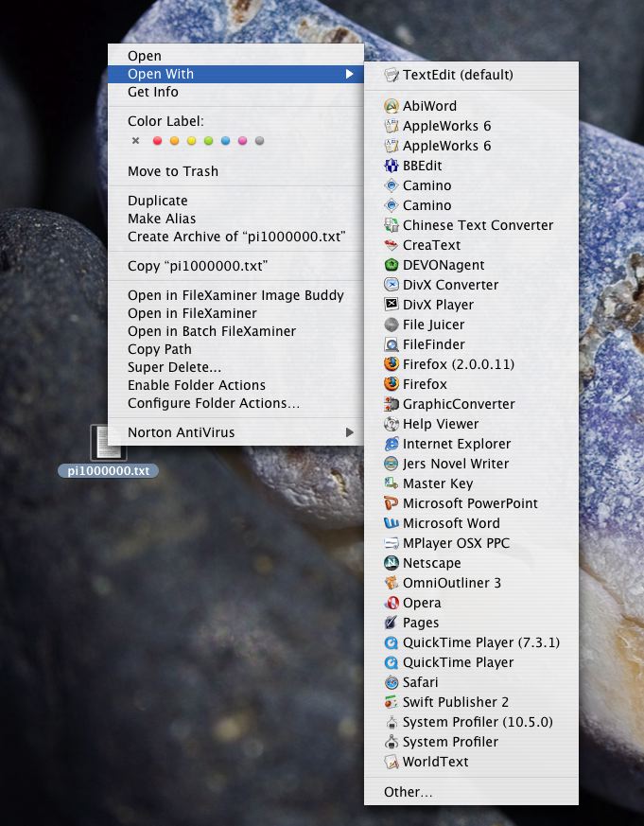The height and width of the screenshot is (826, 644).
Task: Click the Chinese Text Converter icon
Action: point(392,225)
